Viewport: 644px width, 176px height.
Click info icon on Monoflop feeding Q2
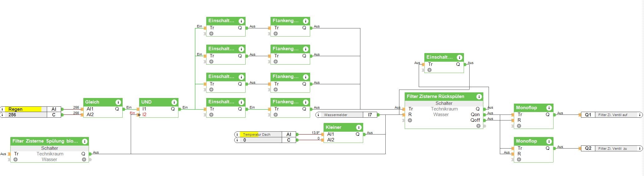coord(549,141)
